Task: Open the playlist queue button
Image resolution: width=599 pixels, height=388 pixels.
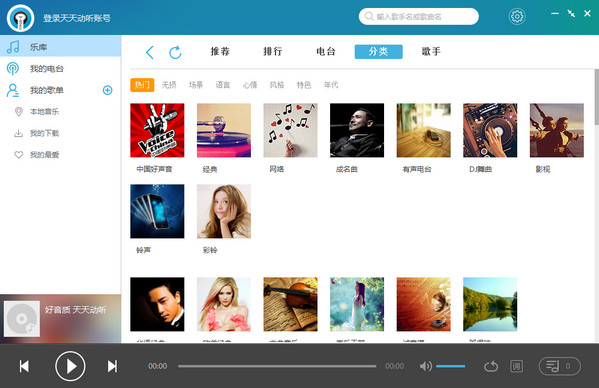Action: (560, 366)
